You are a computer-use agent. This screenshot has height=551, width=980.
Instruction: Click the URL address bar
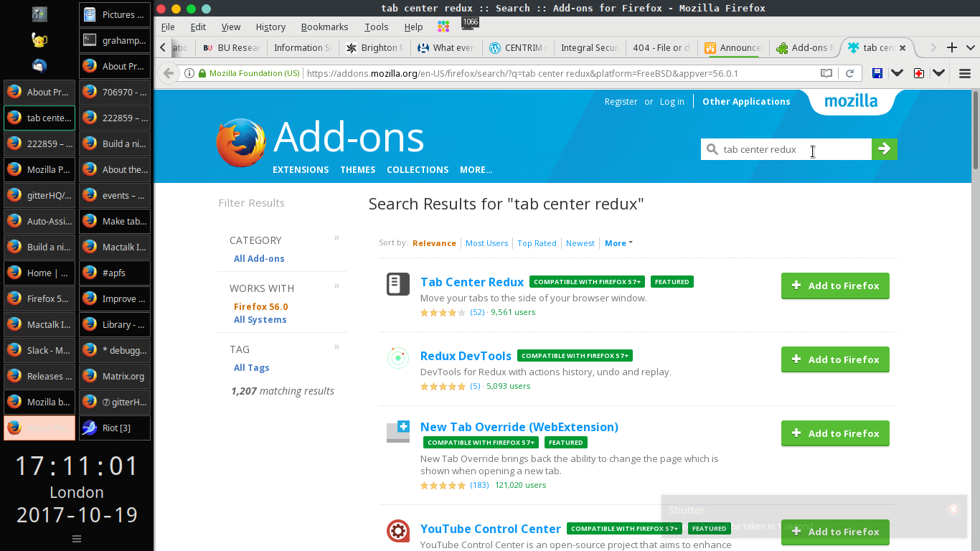coord(560,73)
